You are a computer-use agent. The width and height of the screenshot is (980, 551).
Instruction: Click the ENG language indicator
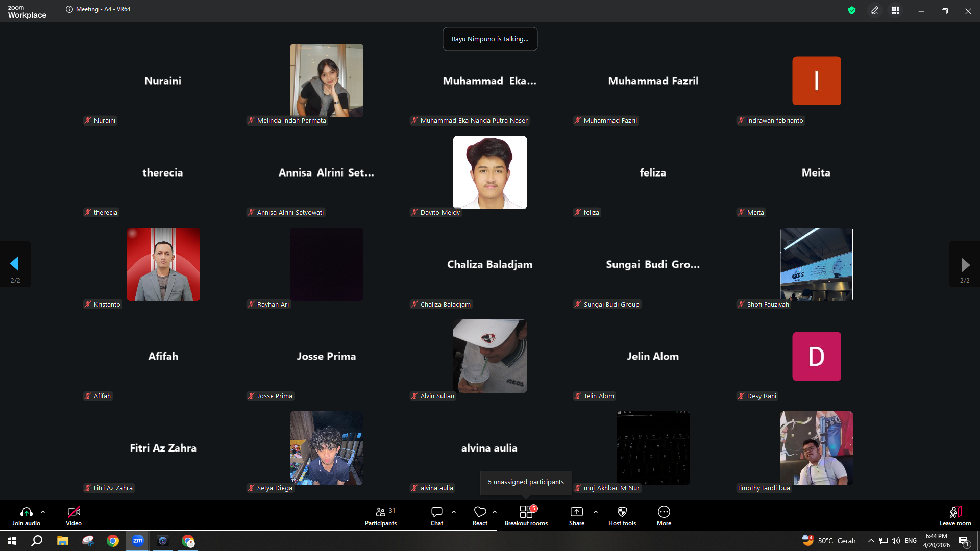[911, 541]
